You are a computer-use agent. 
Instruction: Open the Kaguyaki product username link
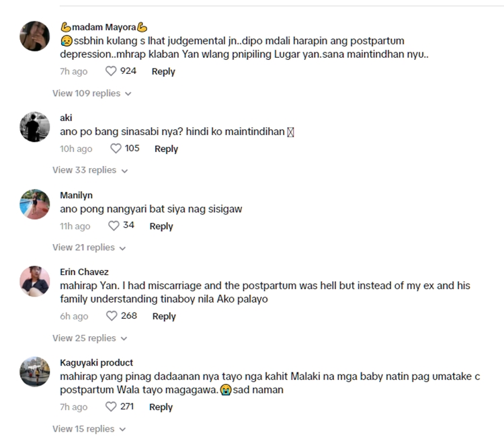coord(96,362)
